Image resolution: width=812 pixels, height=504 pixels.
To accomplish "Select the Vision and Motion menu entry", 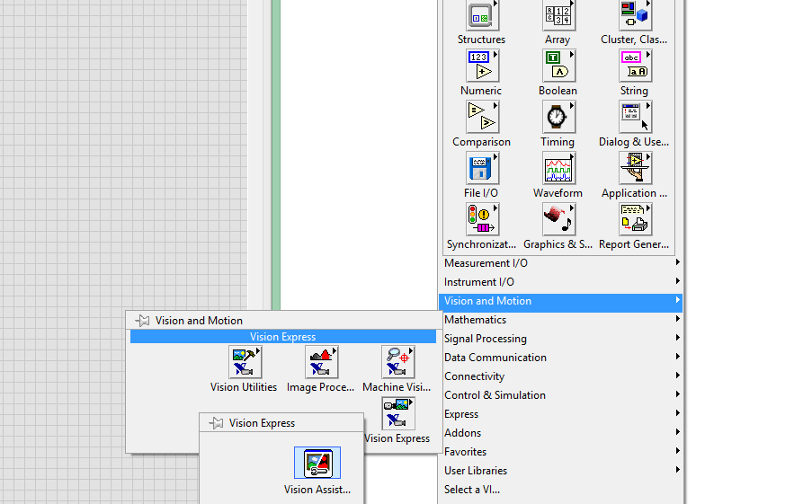I will coord(560,301).
